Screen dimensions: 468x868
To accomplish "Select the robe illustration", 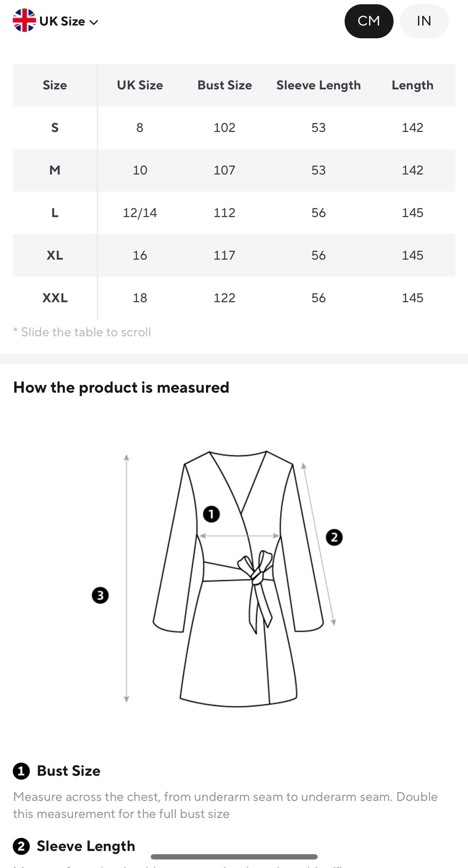I will click(238, 579).
